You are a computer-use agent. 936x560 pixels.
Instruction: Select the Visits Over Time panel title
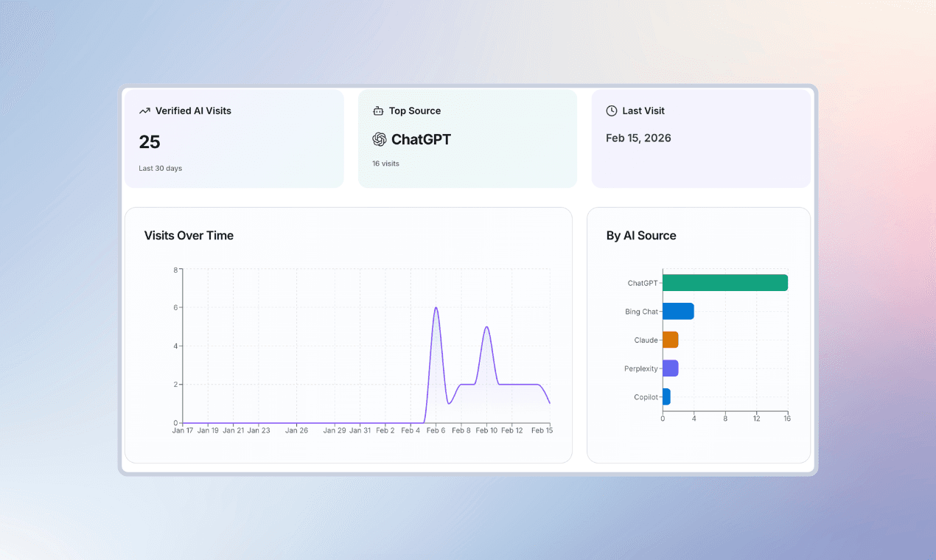click(x=189, y=236)
